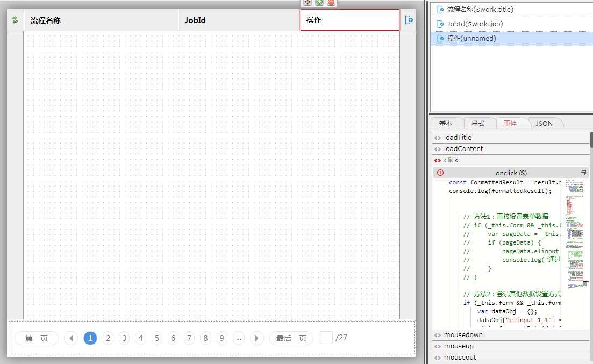Select the 操作 column header

(350, 20)
